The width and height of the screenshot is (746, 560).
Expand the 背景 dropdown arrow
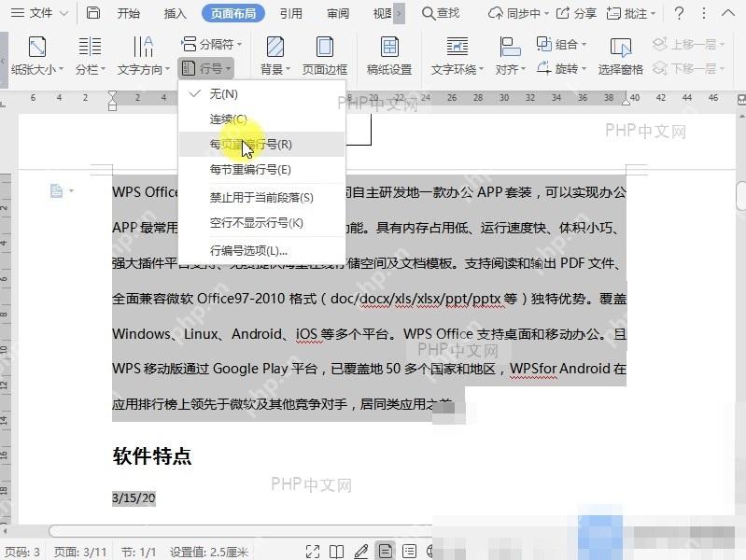point(288,69)
